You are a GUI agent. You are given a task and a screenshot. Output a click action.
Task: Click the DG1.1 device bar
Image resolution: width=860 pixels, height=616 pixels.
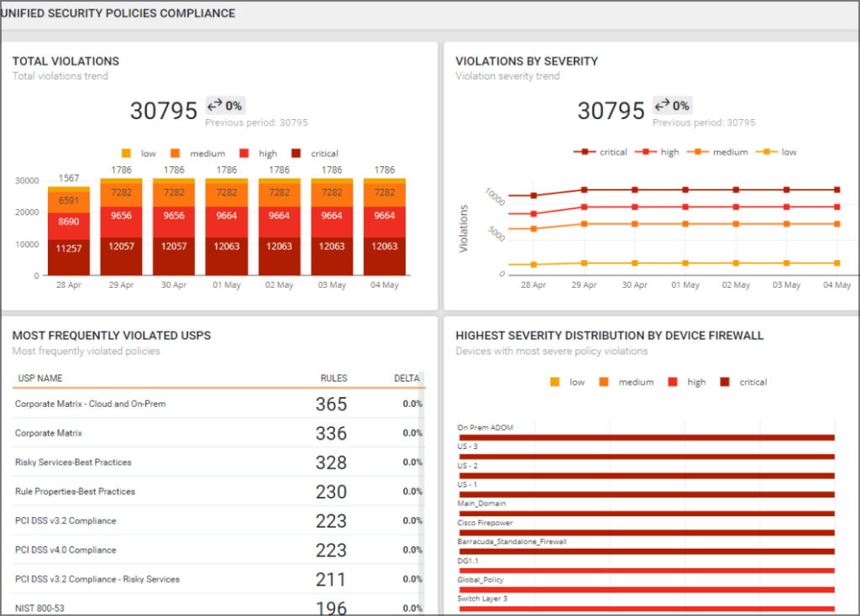pyautogui.click(x=647, y=571)
